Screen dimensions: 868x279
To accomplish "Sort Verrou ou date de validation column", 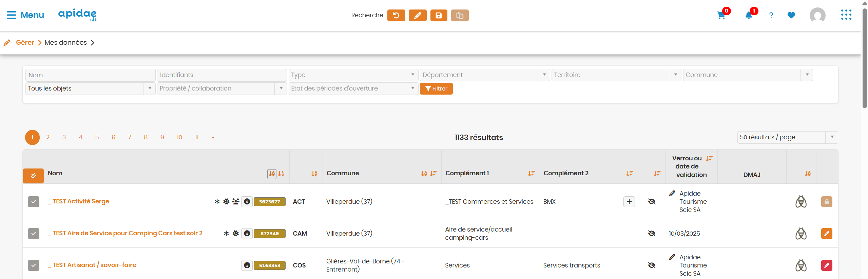I will pyautogui.click(x=709, y=159).
